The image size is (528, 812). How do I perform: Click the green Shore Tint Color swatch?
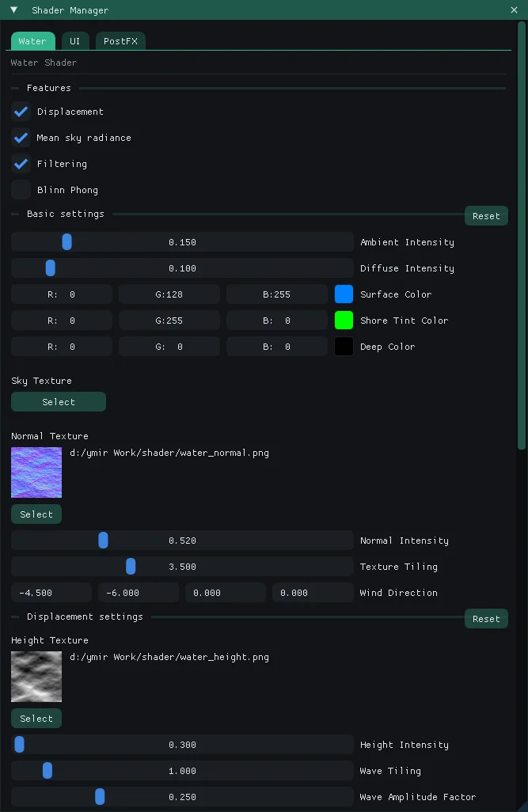click(x=344, y=320)
